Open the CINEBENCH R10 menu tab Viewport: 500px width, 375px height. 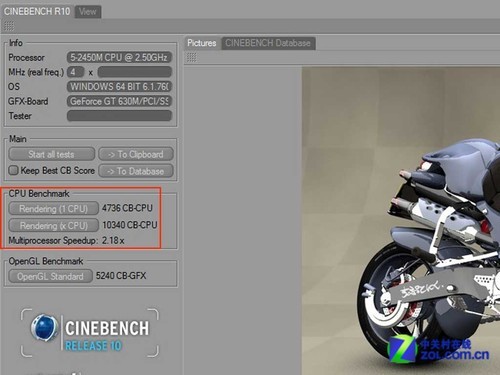point(37,12)
